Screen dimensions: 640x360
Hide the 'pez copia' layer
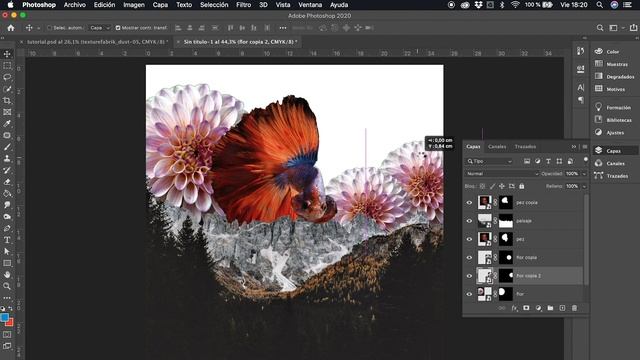pyautogui.click(x=469, y=202)
